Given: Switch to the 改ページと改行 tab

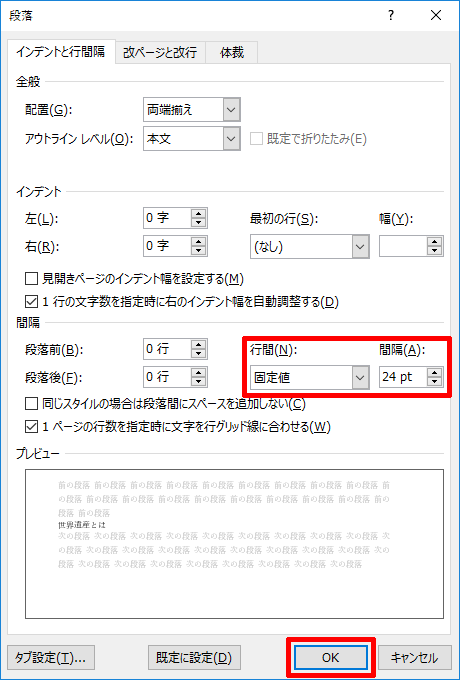Looking at the screenshot, I should 160,52.
